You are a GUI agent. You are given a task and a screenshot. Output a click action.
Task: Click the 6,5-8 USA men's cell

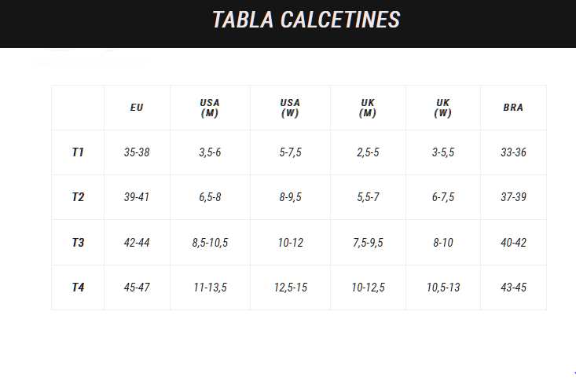210,197
